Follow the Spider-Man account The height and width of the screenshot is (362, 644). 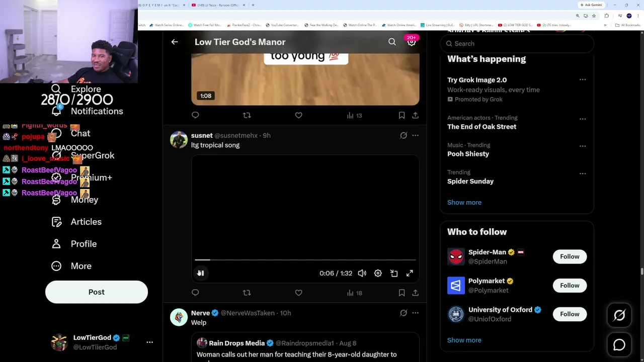pyautogui.click(x=570, y=256)
